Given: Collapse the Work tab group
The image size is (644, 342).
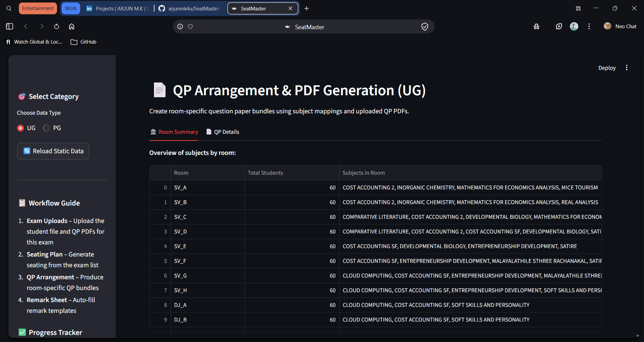Looking at the screenshot, I should pos(71,8).
